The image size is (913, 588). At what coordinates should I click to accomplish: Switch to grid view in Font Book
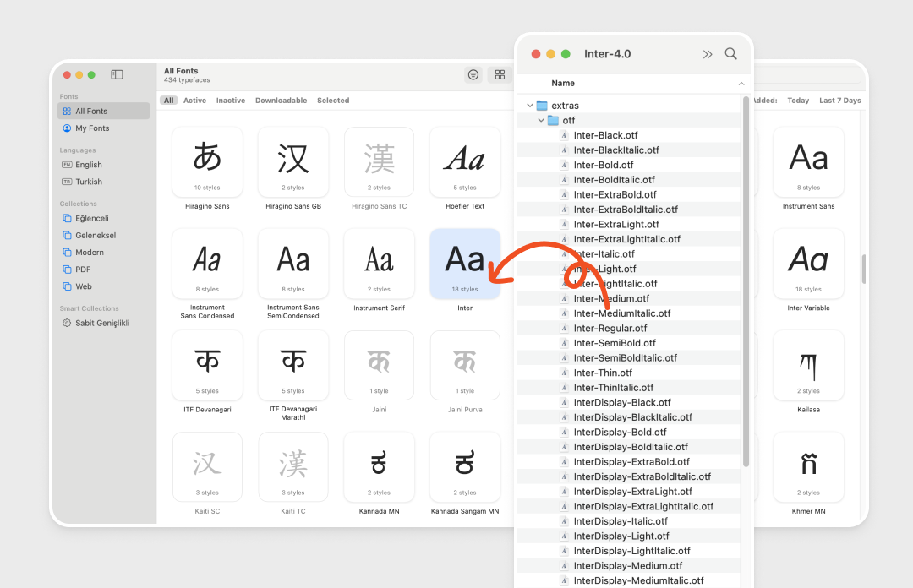tap(500, 74)
